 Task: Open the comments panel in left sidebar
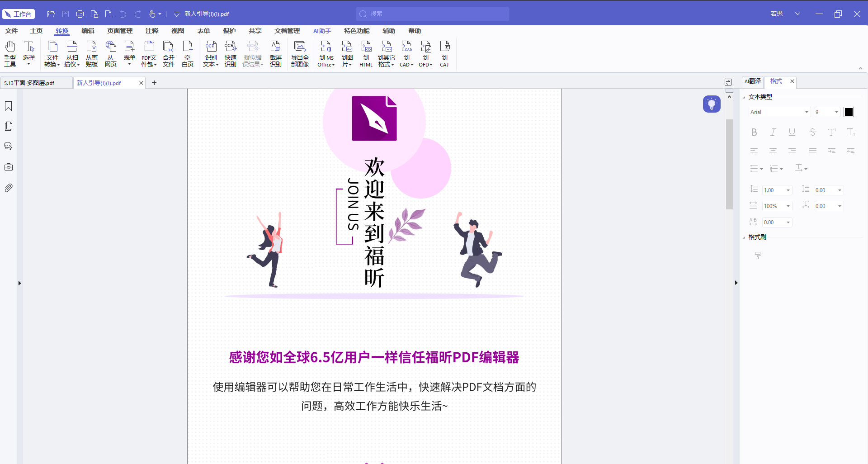point(9,147)
